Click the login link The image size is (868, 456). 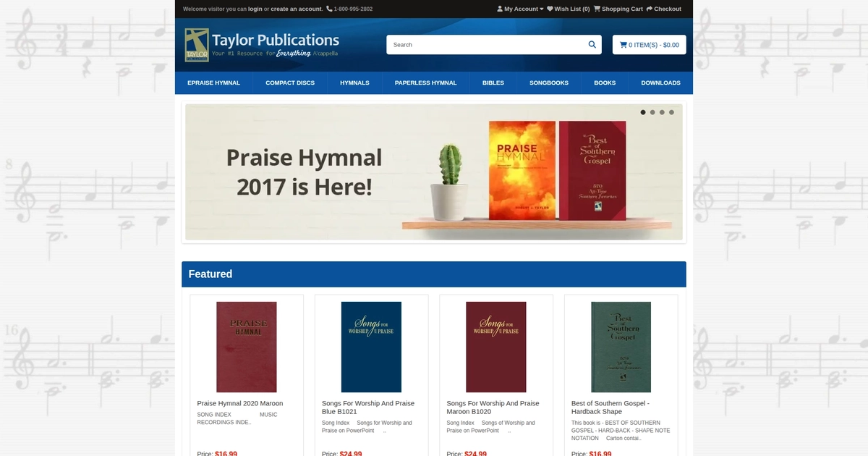point(255,9)
